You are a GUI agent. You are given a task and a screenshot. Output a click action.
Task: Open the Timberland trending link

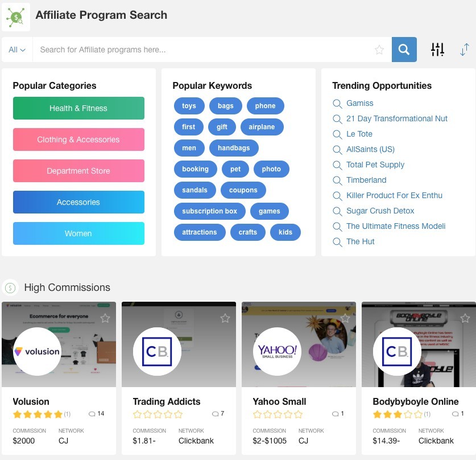pyautogui.click(x=366, y=180)
